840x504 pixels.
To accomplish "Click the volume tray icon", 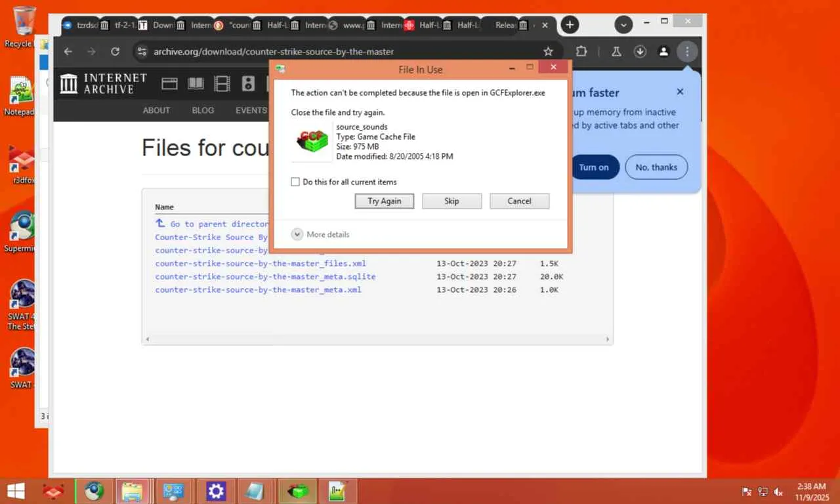I will [x=779, y=492].
